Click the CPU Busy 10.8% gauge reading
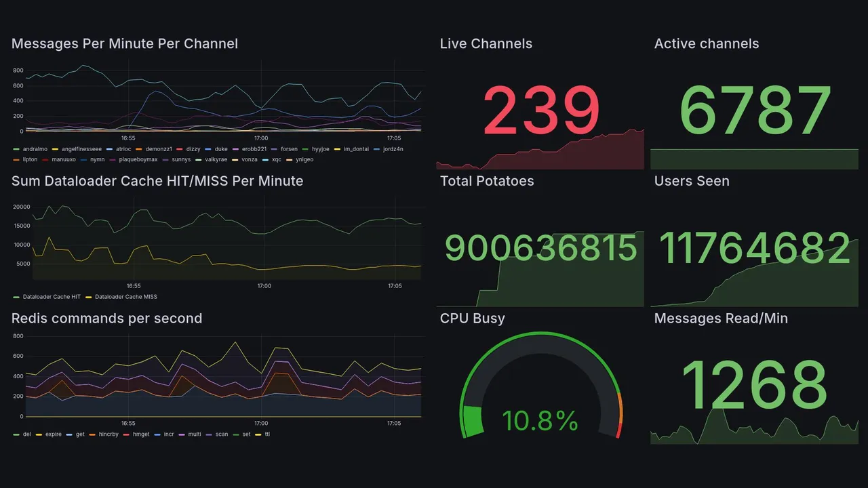This screenshot has height=488, width=868. 540,422
